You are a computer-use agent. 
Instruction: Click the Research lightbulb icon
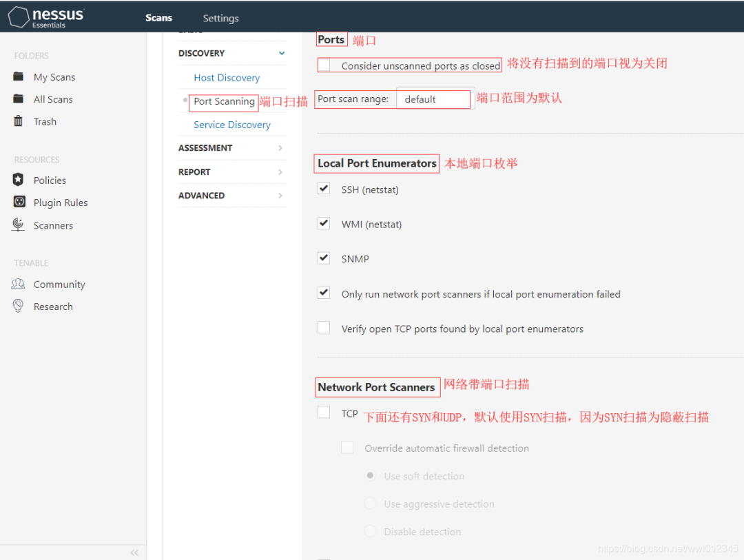[x=18, y=306]
